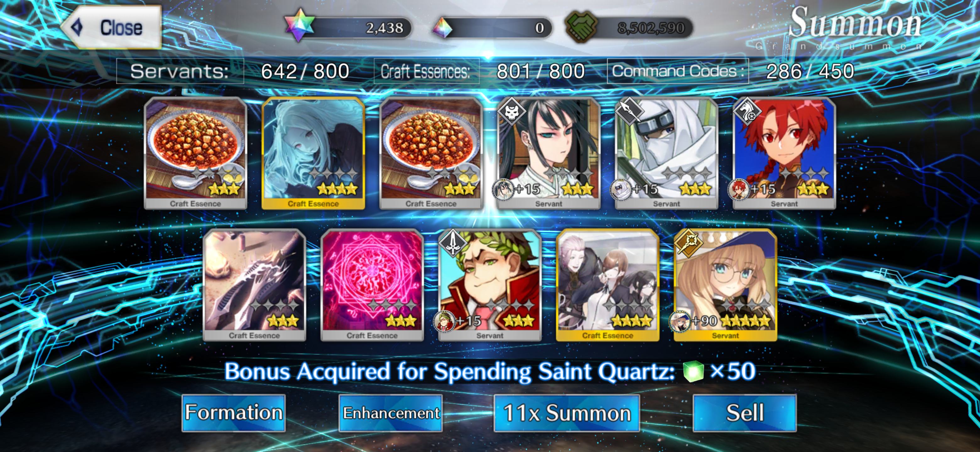Tap the rainbow Saint Quartz star icon
The height and width of the screenshot is (452, 980).
(x=300, y=25)
